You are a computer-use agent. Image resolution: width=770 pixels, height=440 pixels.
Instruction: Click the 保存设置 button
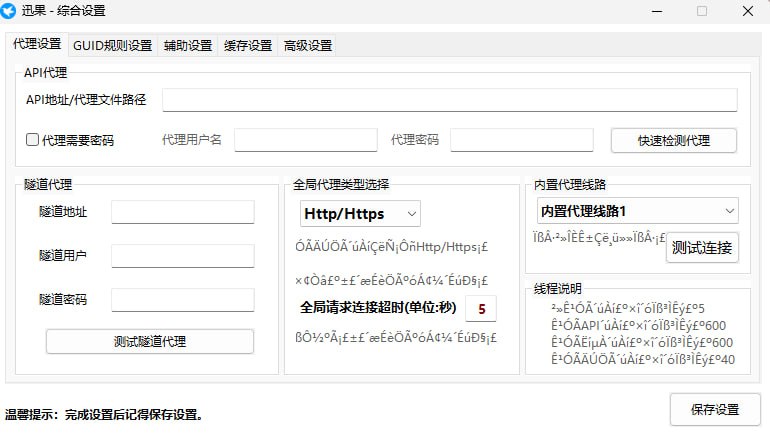pos(715,410)
